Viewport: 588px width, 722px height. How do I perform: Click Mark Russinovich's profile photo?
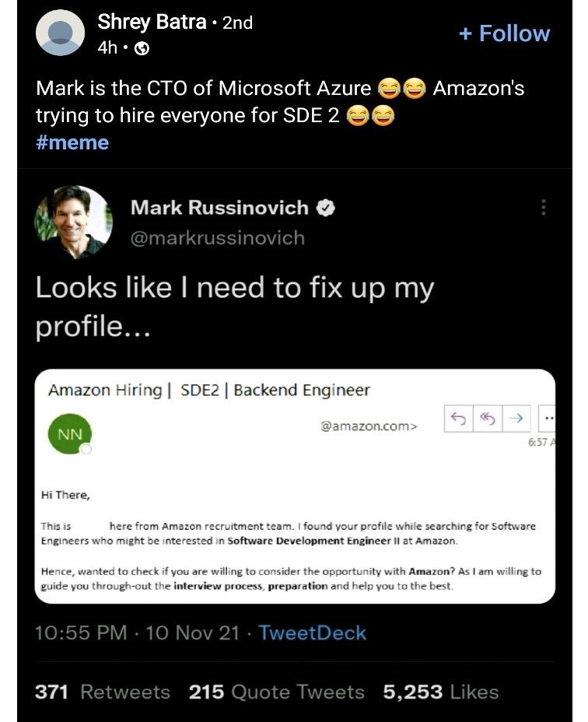74,223
